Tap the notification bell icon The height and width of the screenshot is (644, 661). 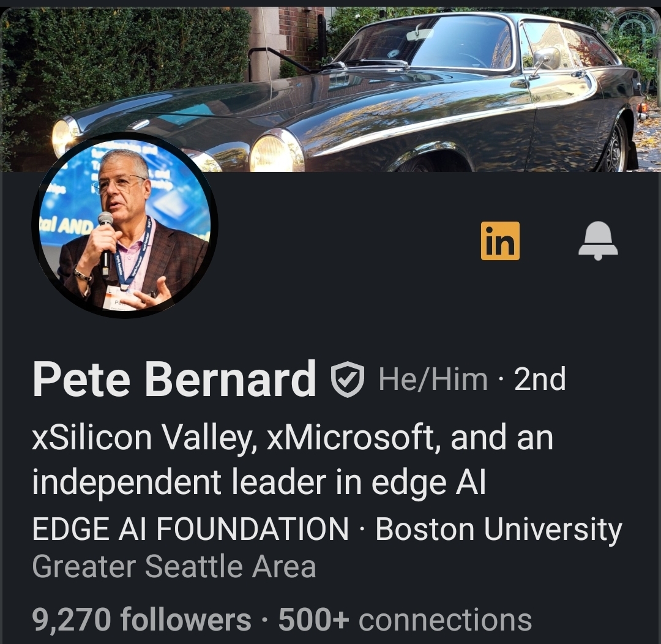click(598, 241)
